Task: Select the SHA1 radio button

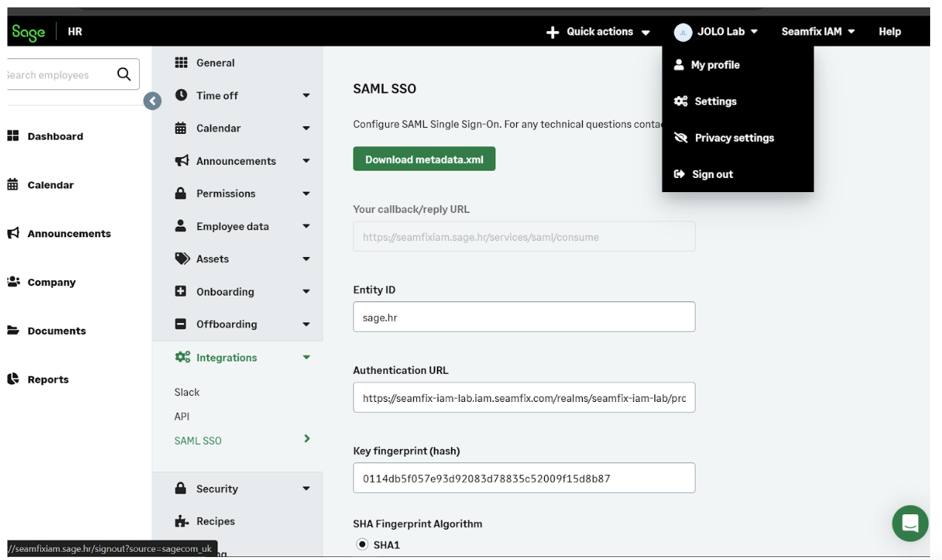Action: point(362,544)
